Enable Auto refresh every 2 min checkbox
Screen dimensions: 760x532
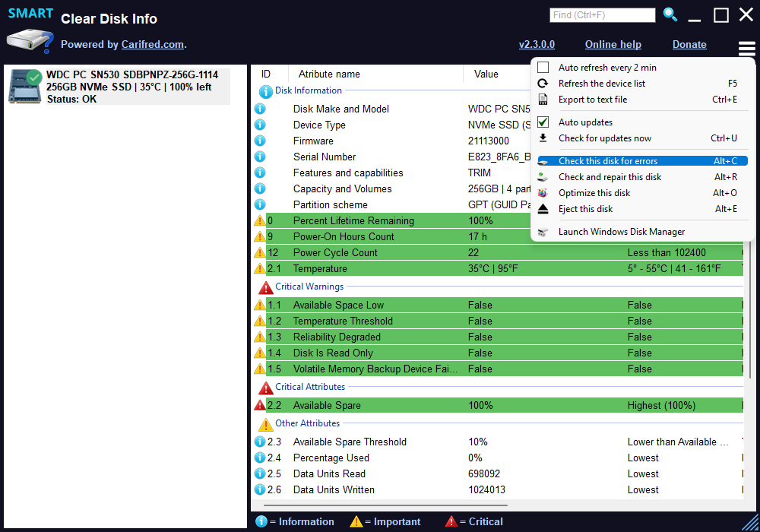click(x=543, y=68)
